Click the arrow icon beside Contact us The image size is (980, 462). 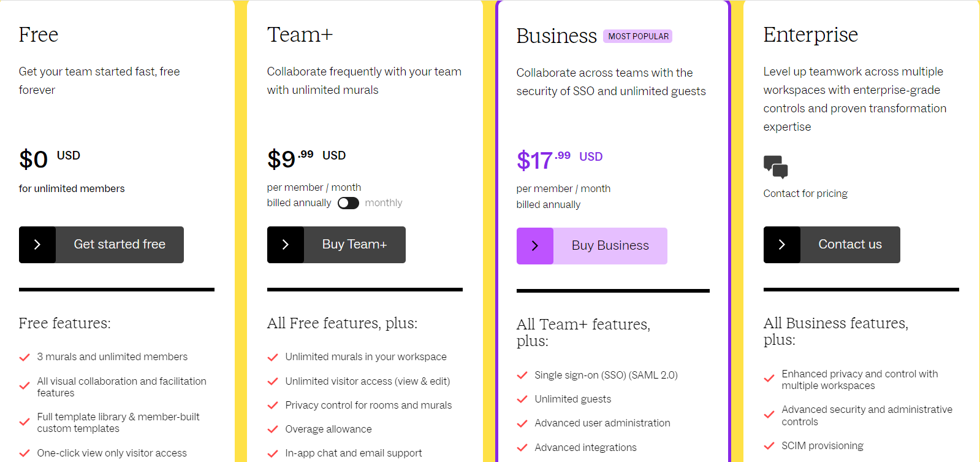tap(782, 245)
